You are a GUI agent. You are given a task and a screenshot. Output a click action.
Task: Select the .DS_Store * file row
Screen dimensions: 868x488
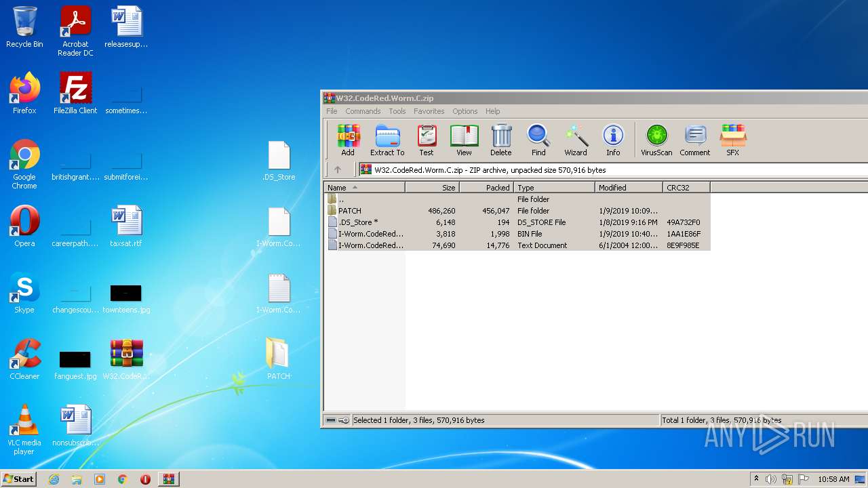pos(517,222)
